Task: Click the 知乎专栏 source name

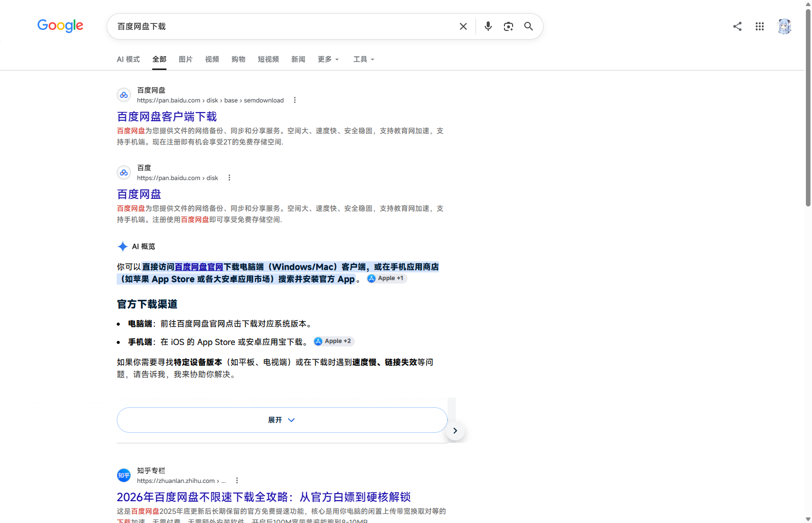Action: (x=151, y=471)
